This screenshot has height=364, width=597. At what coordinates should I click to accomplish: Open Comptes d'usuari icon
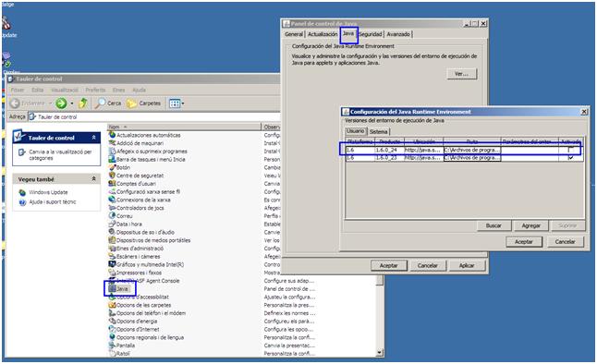click(112, 184)
